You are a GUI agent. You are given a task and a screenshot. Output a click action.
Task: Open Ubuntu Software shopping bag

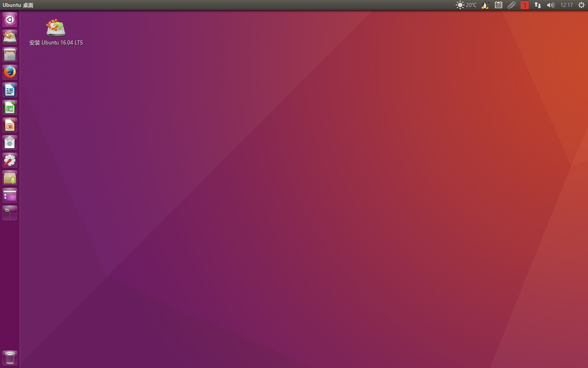click(10, 143)
